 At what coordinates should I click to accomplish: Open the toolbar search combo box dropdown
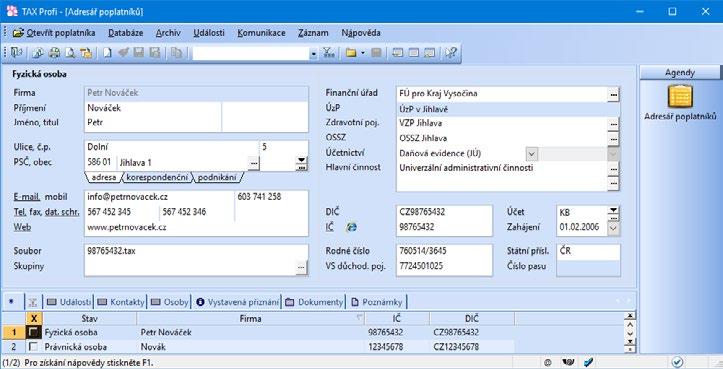314,54
